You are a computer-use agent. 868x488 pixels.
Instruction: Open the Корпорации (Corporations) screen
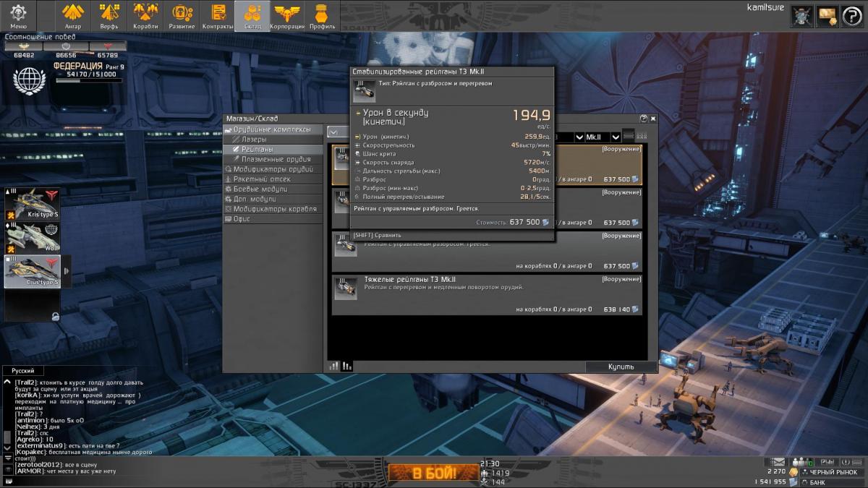(x=286, y=16)
